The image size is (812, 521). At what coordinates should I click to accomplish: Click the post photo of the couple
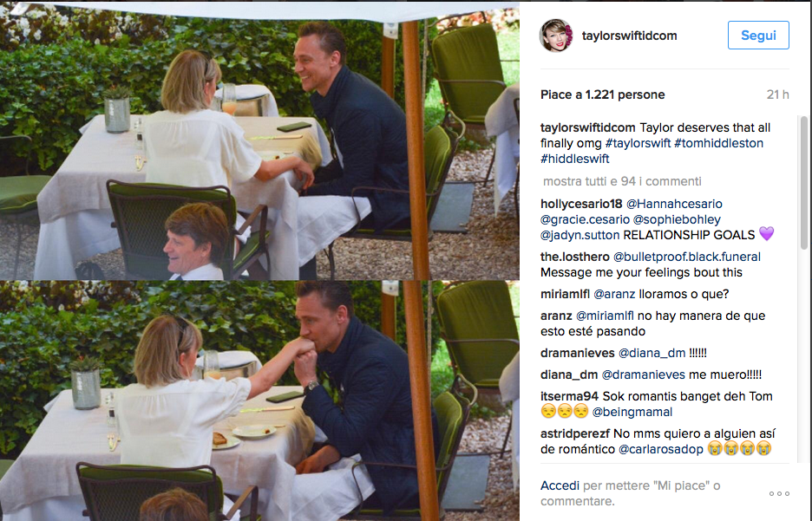[259, 260]
